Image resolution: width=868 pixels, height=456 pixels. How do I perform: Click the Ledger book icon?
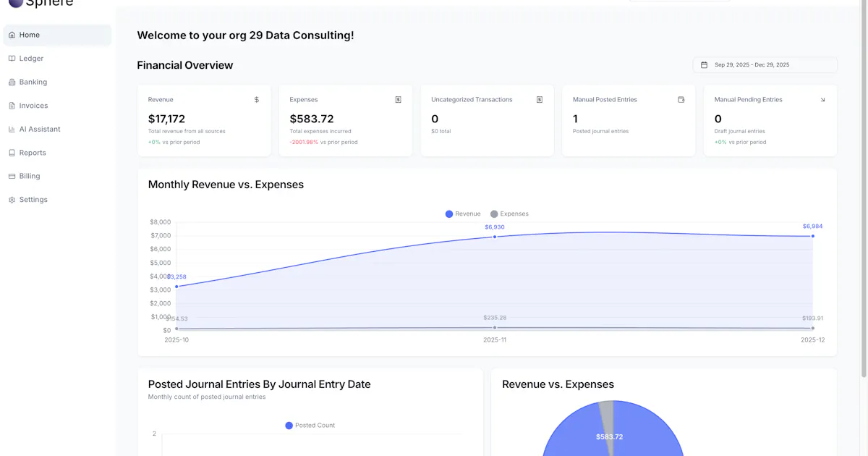point(12,59)
